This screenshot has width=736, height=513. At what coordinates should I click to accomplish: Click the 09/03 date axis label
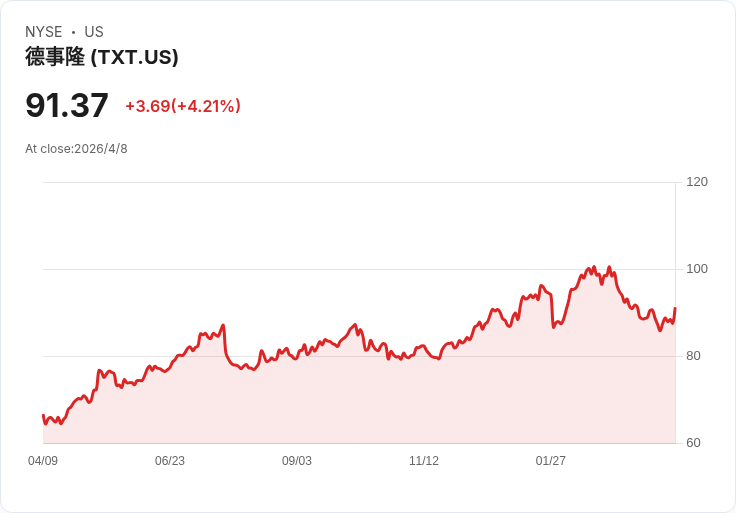(x=297, y=461)
